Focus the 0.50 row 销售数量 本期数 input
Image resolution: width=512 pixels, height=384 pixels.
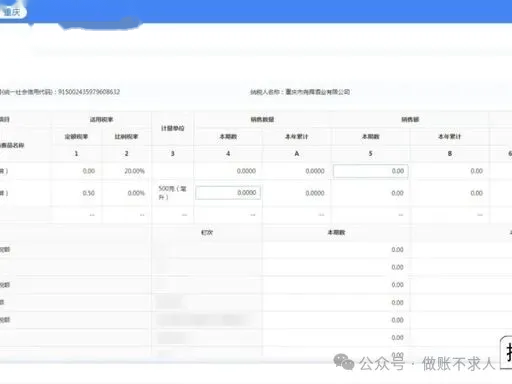[228, 193]
